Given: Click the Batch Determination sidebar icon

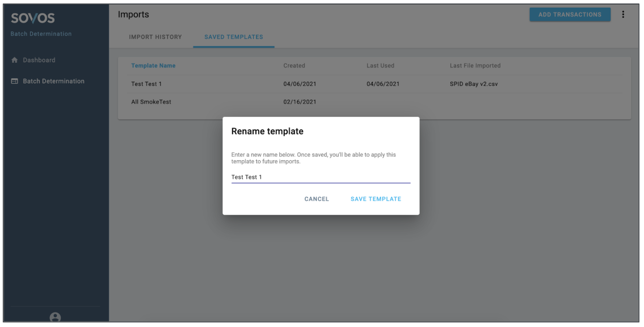Looking at the screenshot, I should [14, 81].
